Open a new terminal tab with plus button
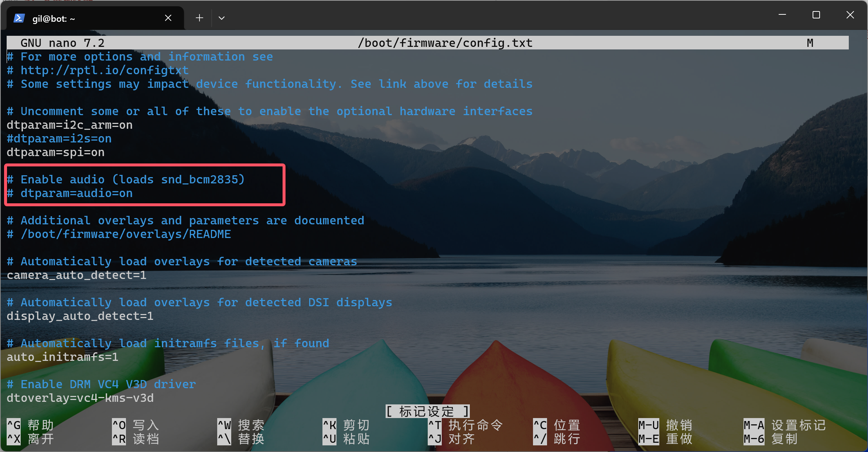The image size is (868, 452). click(199, 18)
